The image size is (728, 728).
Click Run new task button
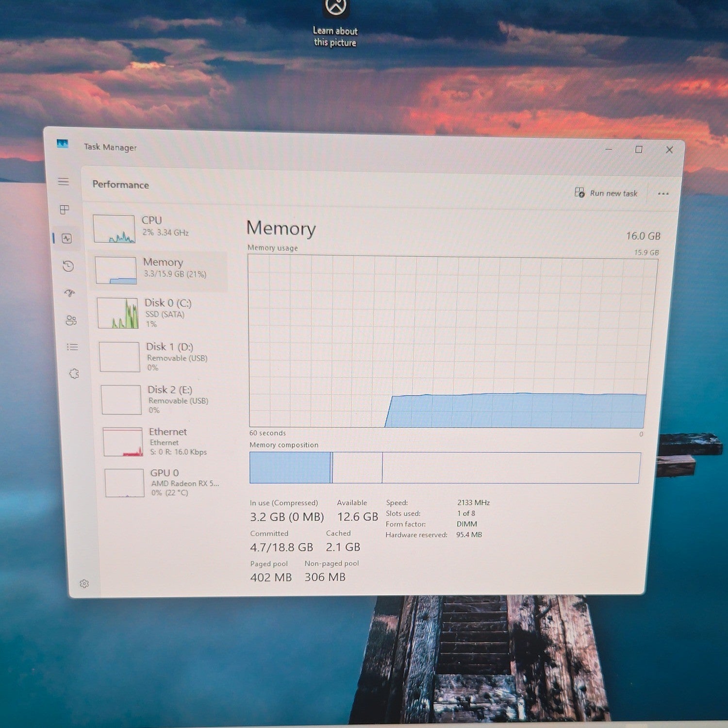(x=606, y=193)
